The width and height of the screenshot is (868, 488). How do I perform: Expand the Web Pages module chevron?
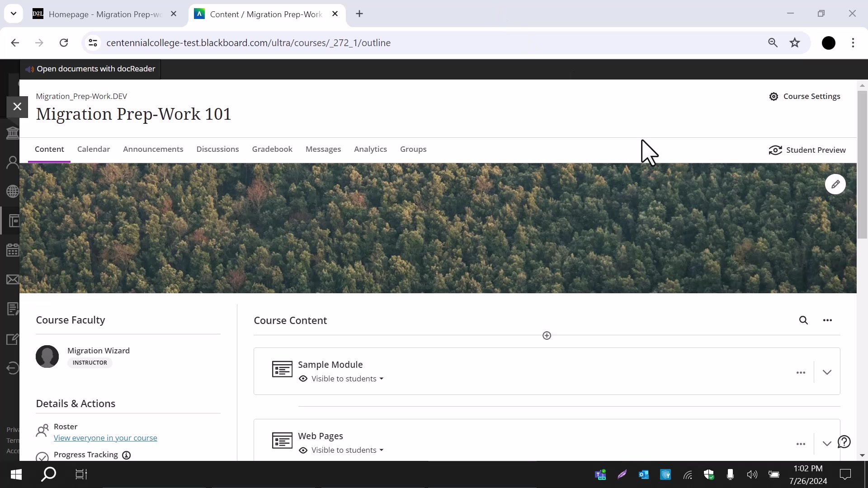[x=827, y=444]
